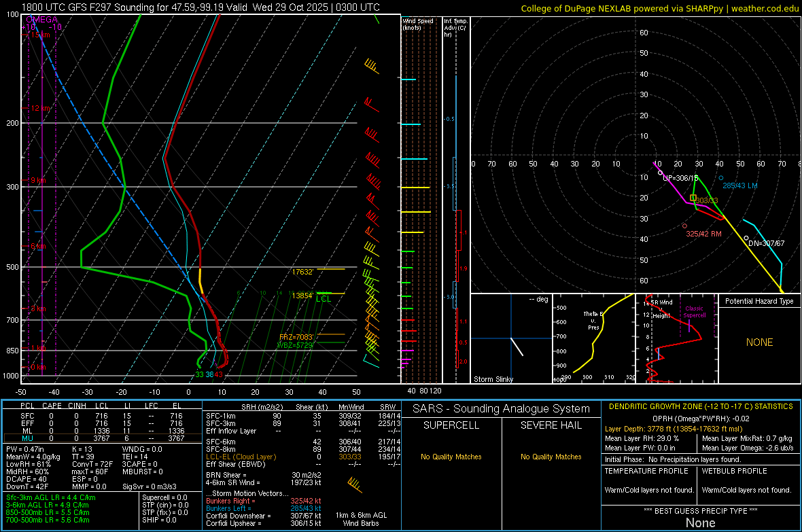Click the Sfc-3km AGL LR lapse rate line
Screen dimensions: 802x532
tap(51, 497)
